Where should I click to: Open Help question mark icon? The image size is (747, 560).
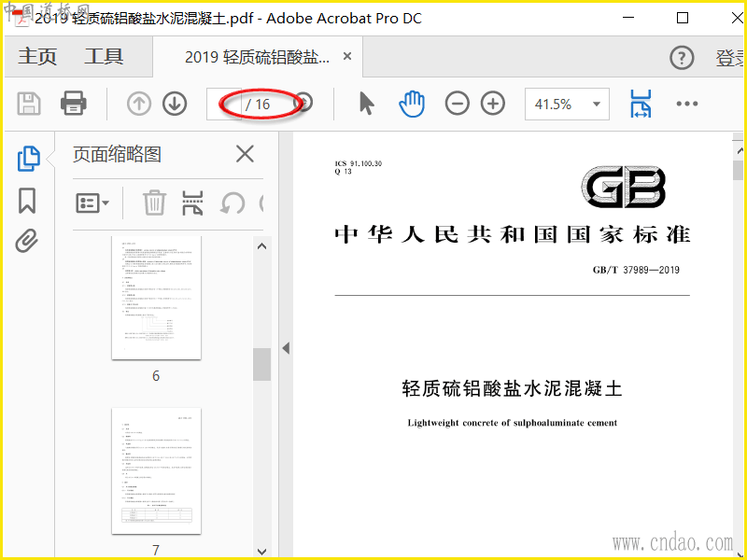682,58
